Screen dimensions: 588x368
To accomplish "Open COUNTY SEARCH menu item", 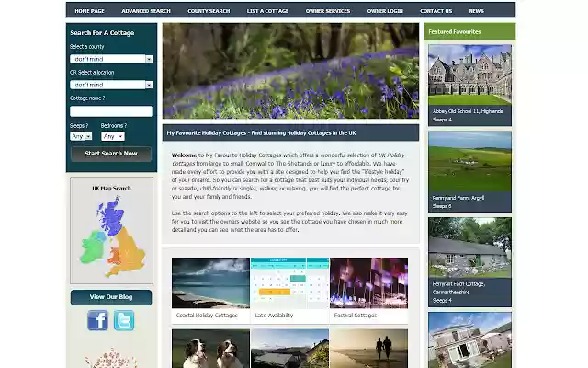I will coord(209,11).
